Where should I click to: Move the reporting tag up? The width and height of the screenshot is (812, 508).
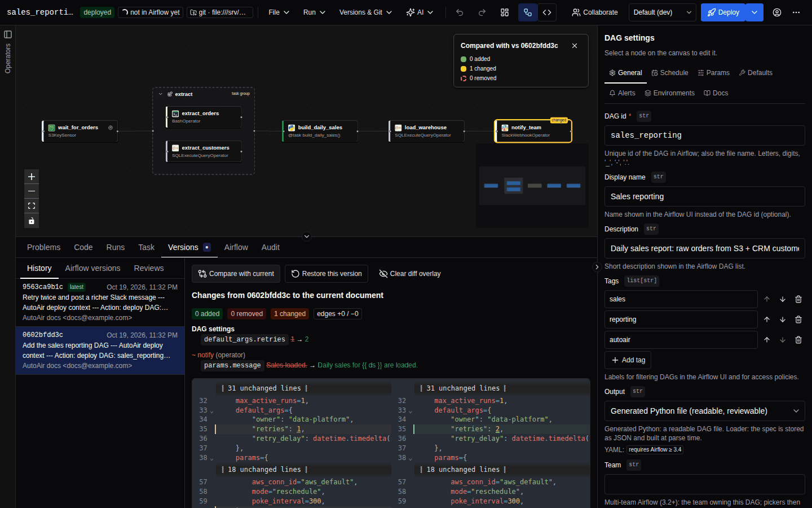(x=767, y=319)
